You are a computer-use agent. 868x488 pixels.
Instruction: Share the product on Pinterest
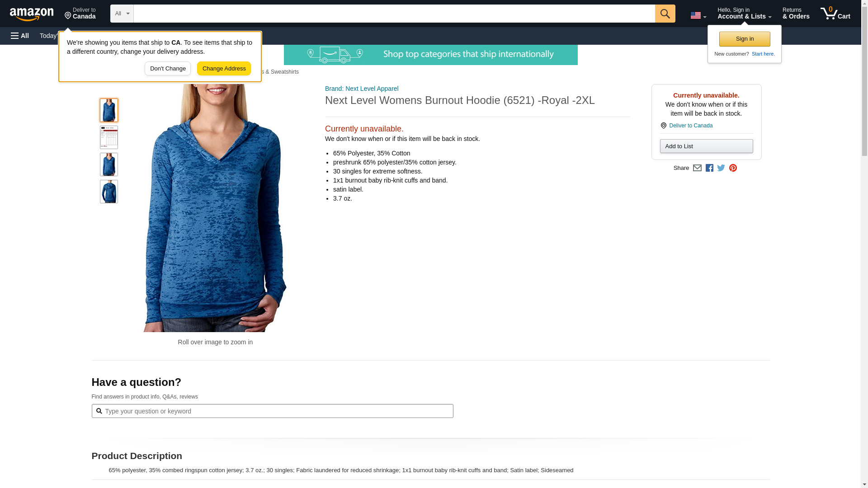733,168
